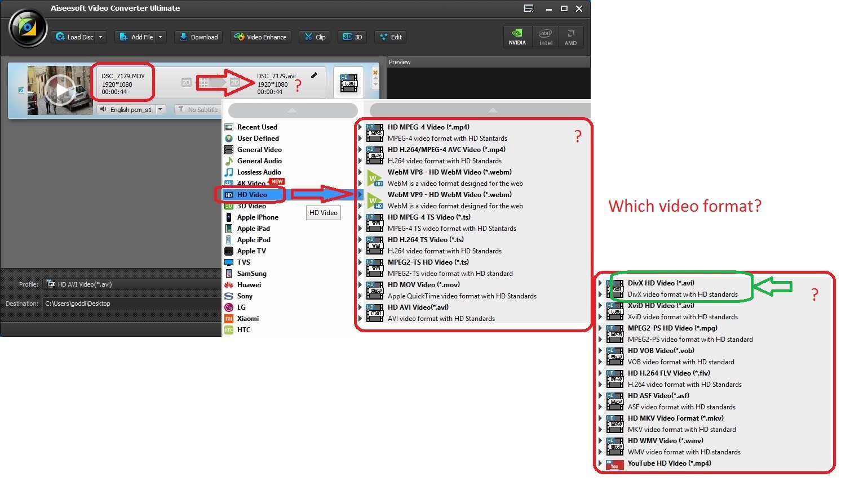
Task: Click the category list scroll-up bar
Action: pos(293,110)
